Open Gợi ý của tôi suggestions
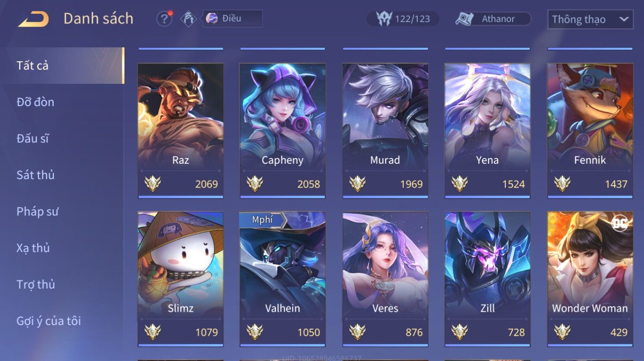 [x=48, y=321]
